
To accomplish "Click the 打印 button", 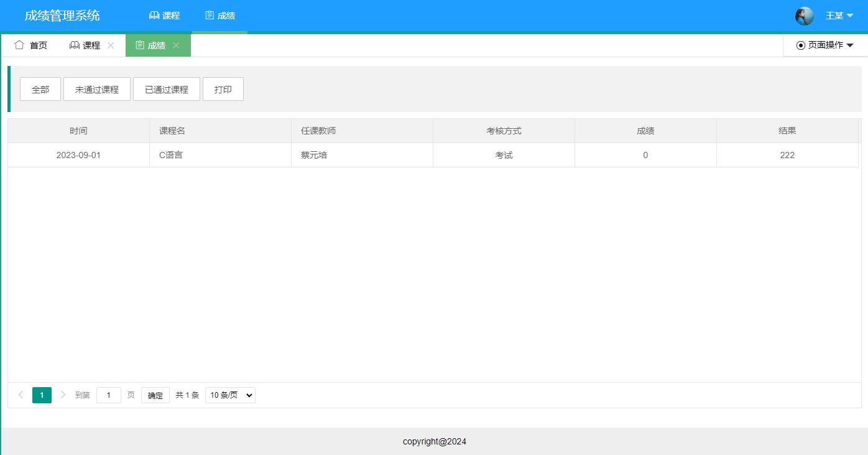I will click(223, 89).
